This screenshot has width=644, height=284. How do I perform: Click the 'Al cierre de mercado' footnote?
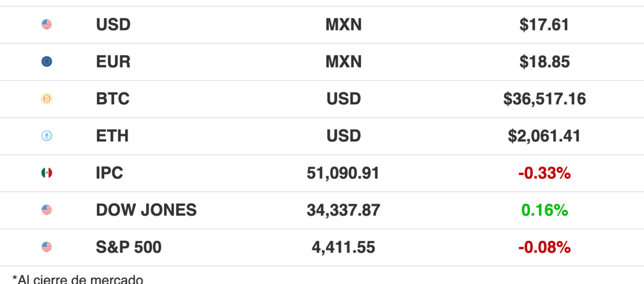(x=78, y=279)
